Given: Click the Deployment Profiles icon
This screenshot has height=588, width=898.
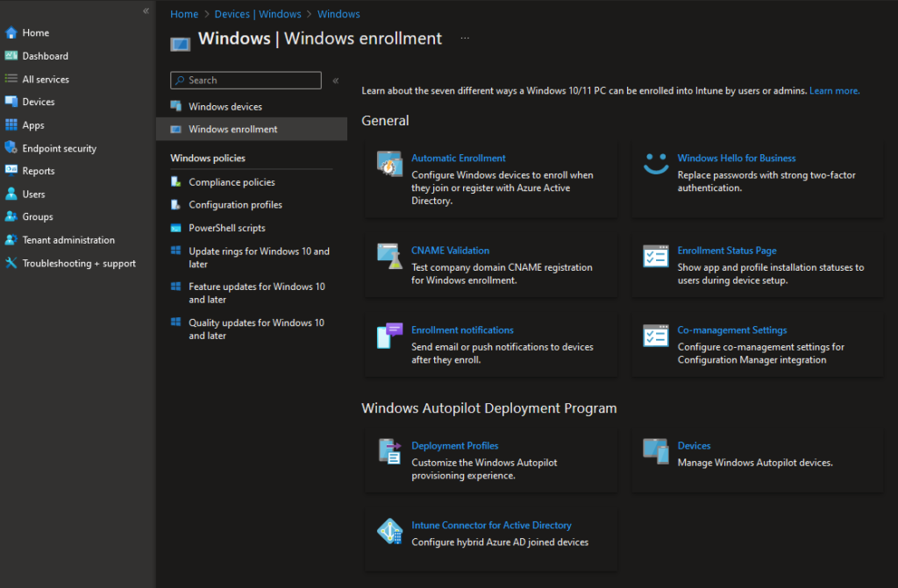Looking at the screenshot, I should pyautogui.click(x=389, y=451).
